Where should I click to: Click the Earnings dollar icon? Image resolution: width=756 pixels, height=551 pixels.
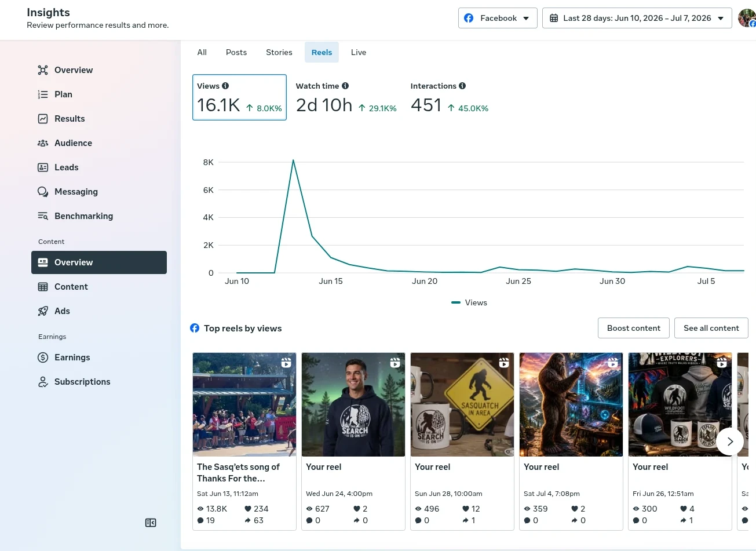pos(43,357)
